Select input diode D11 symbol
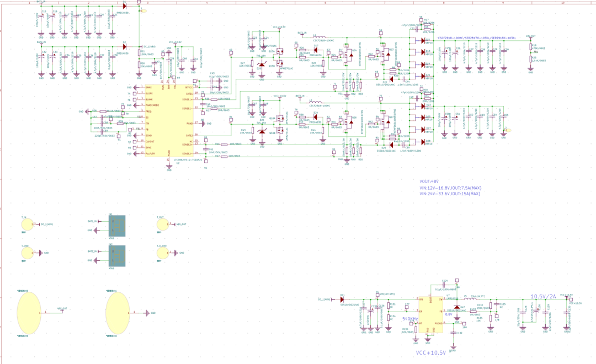This screenshot has width=596, height=364. coord(342,299)
